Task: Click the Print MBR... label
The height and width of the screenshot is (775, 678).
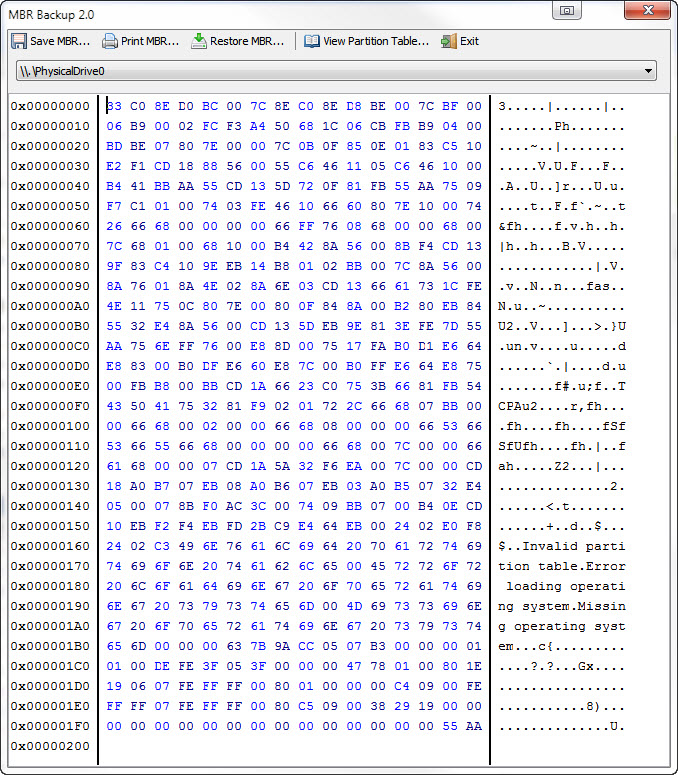Action: point(150,42)
